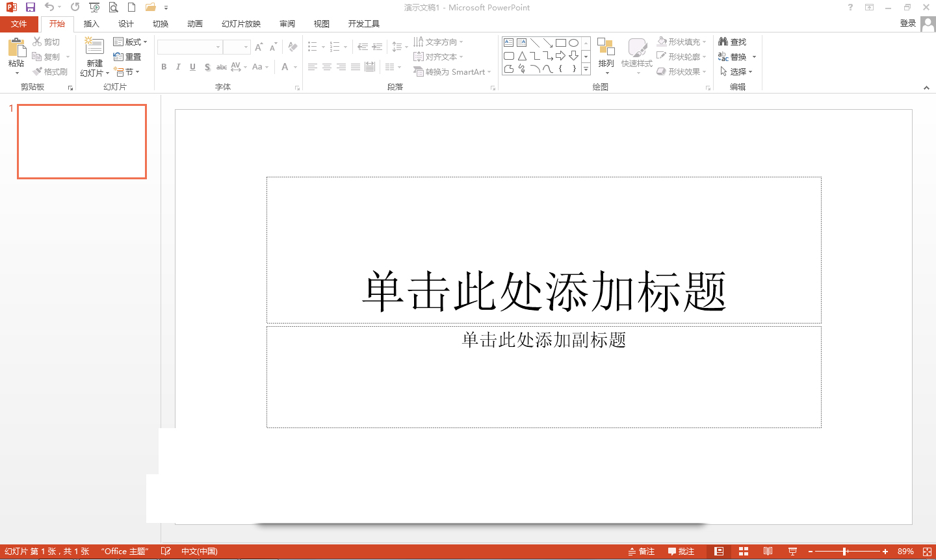Click the Cut (剪切) scissors icon
Viewport: 936px width, 560px height.
point(37,42)
